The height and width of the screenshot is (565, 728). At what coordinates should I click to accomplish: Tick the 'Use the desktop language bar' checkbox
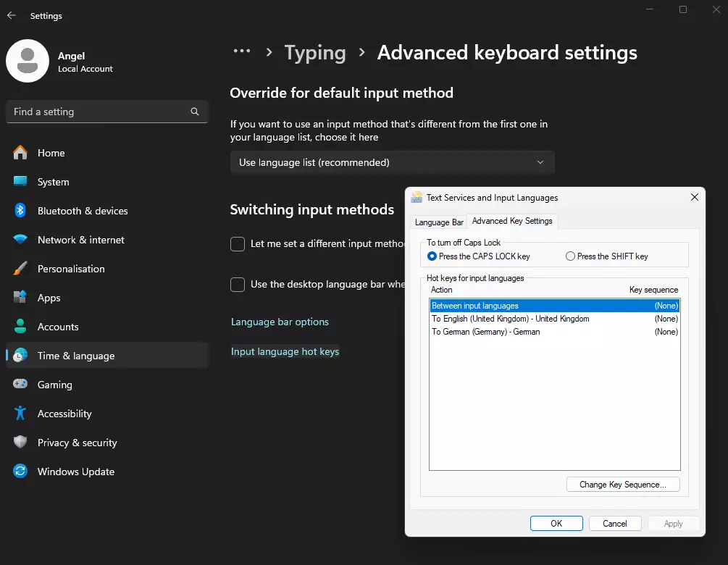pyautogui.click(x=238, y=285)
